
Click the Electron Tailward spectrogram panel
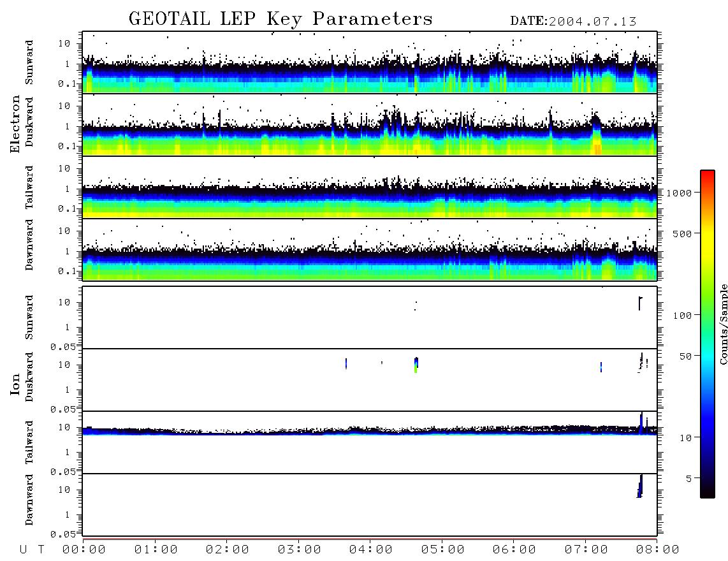point(370,187)
